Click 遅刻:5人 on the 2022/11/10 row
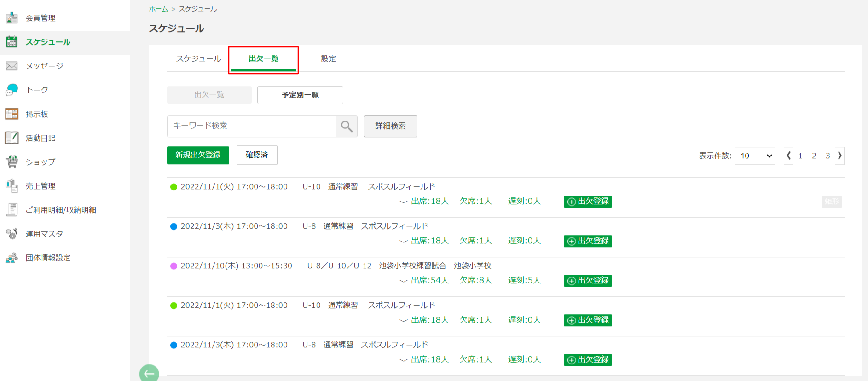 point(524,280)
